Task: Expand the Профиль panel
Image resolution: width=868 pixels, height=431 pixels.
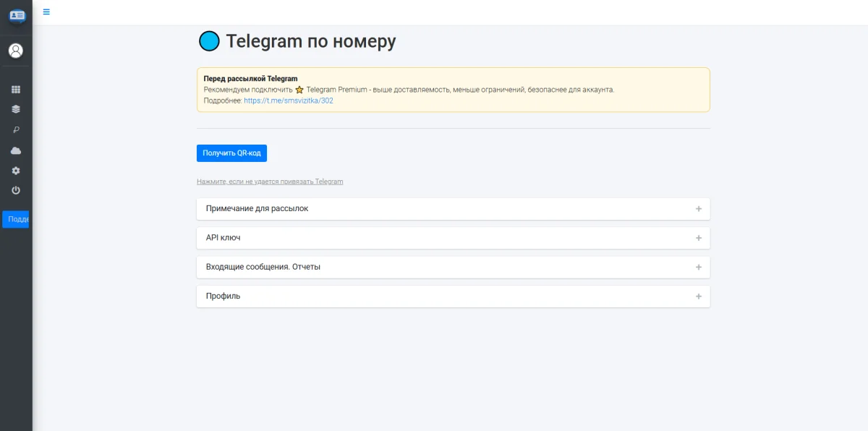Action: 454,296
